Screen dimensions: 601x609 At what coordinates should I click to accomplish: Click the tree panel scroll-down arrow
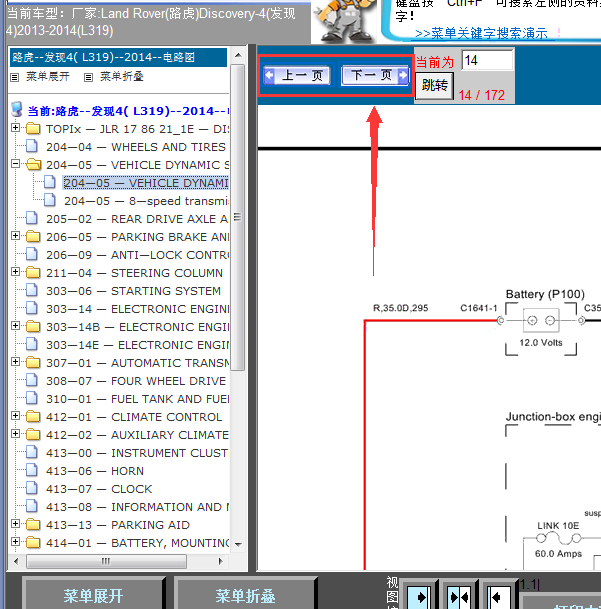tap(239, 545)
